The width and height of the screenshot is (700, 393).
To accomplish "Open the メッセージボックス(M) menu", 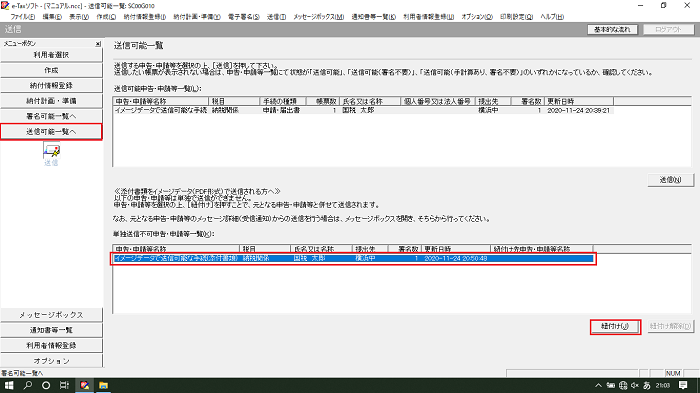I will [318, 17].
